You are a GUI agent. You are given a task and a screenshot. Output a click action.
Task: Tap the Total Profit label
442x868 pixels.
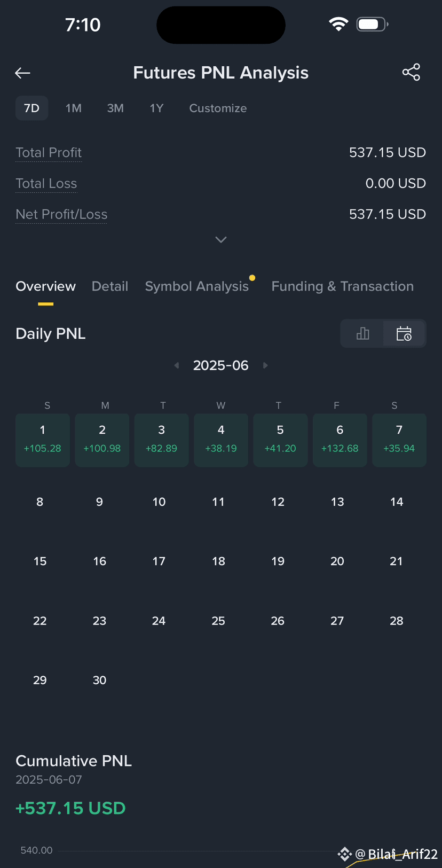click(x=49, y=153)
